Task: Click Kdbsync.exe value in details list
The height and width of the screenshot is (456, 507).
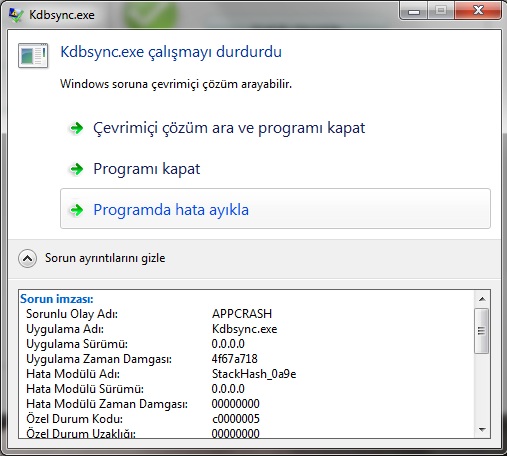Action: pyautogui.click(x=244, y=329)
